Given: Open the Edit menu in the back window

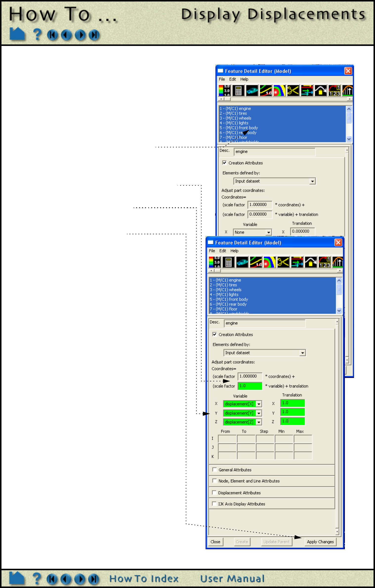Looking at the screenshot, I should point(232,79).
